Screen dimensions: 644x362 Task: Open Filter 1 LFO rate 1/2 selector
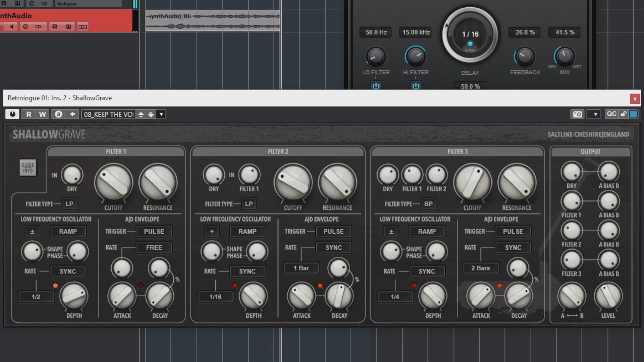36,297
